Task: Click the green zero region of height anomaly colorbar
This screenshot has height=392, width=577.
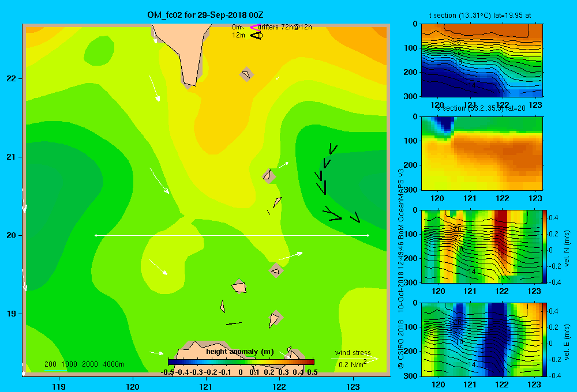Action: (242, 362)
